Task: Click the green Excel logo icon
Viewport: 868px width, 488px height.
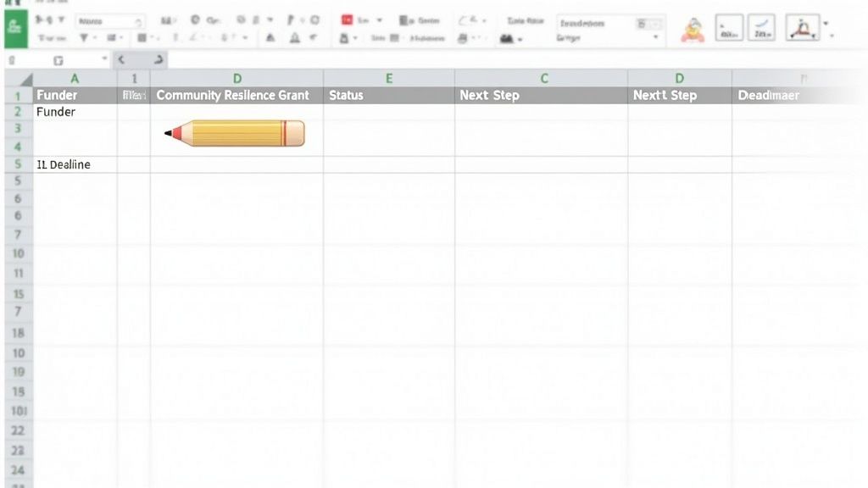Action: 16,26
